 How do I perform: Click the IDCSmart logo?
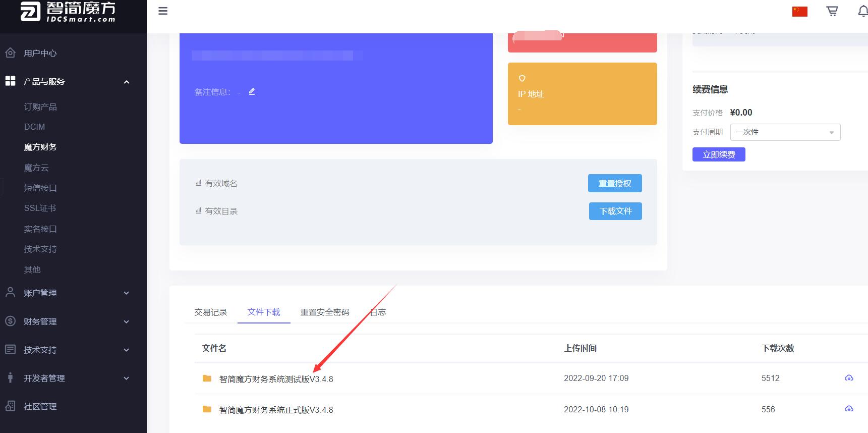(x=68, y=12)
